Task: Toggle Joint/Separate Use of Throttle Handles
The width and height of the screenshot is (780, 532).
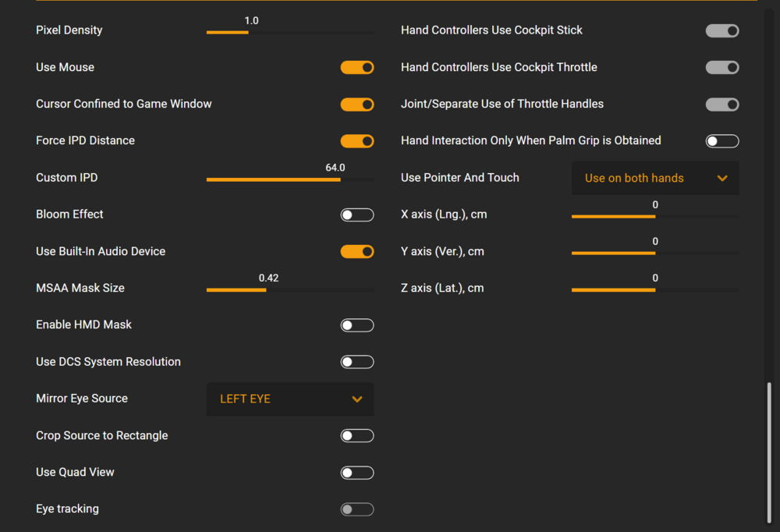Action: coord(722,105)
